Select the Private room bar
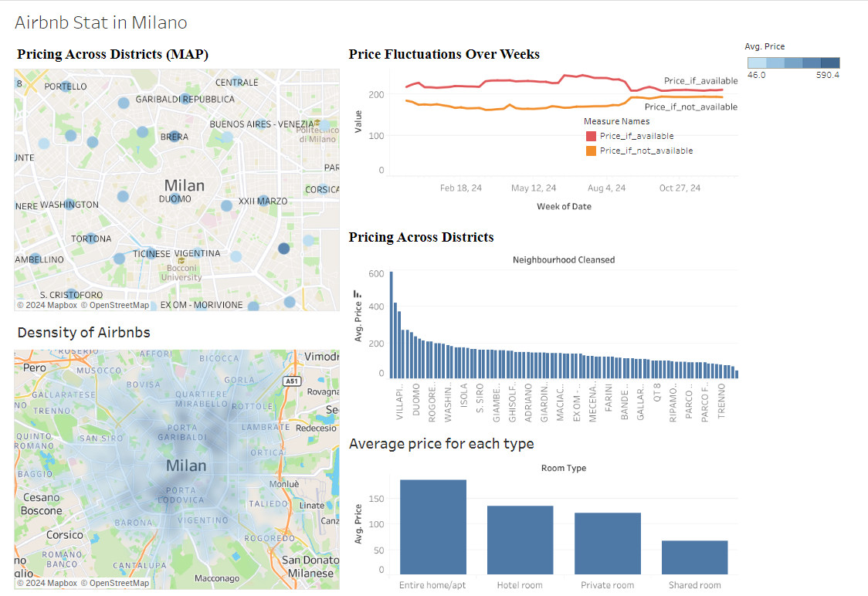The width and height of the screenshot is (868, 596). click(x=607, y=544)
